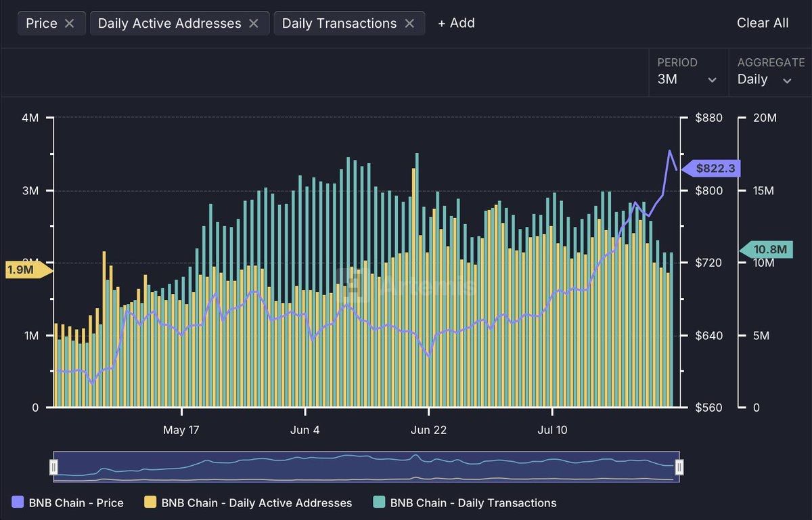Toggle Daily Transactions legend swatch
Screen dimensions: 812x520
[379, 502]
